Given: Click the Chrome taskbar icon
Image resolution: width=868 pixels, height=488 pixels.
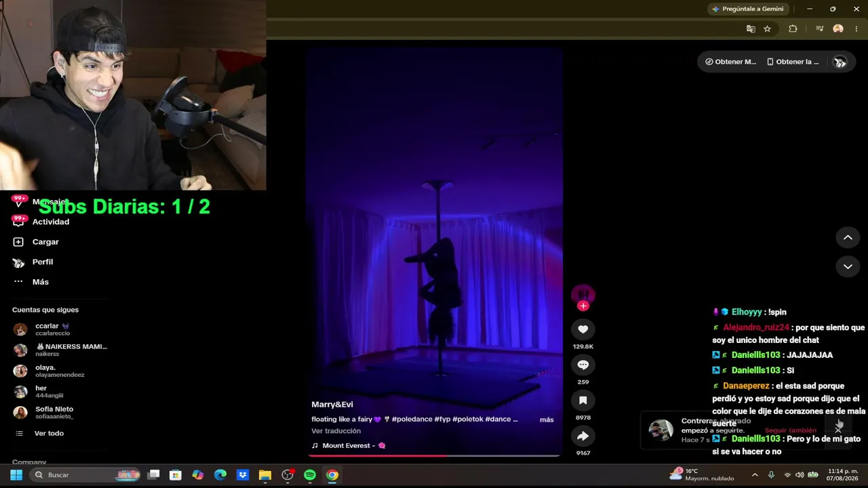Looking at the screenshot, I should [x=332, y=474].
